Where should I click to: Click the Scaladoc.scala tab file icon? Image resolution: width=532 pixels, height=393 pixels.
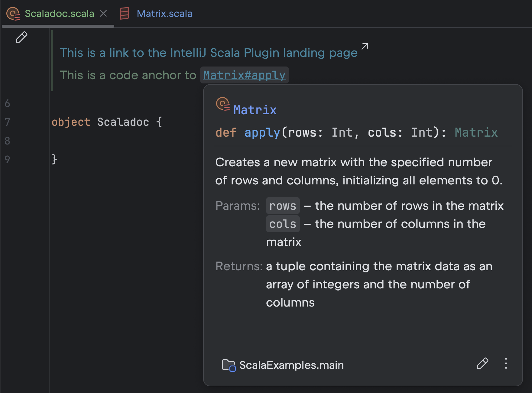(13, 14)
